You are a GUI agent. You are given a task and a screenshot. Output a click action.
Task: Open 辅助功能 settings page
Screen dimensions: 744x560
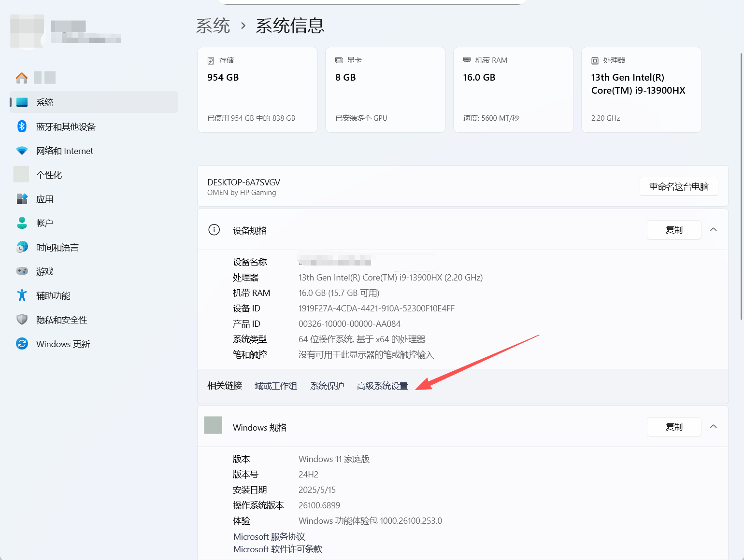pyautogui.click(x=94, y=295)
